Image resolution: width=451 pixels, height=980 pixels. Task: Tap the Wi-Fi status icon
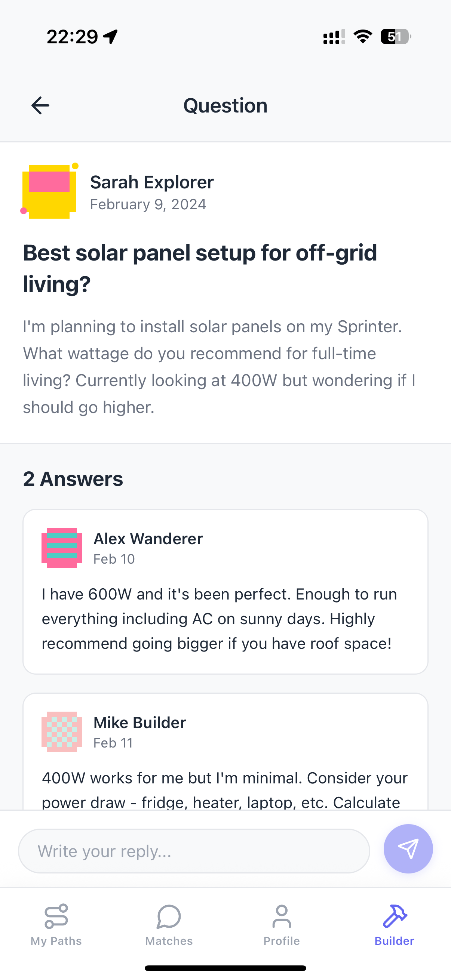(363, 37)
